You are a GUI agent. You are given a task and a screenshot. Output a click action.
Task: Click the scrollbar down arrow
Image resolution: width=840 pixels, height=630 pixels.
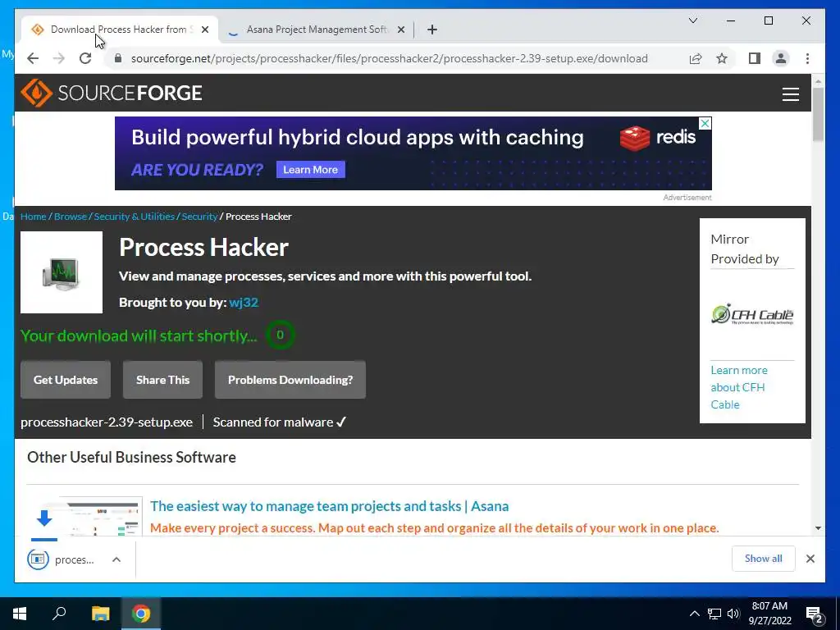point(818,528)
